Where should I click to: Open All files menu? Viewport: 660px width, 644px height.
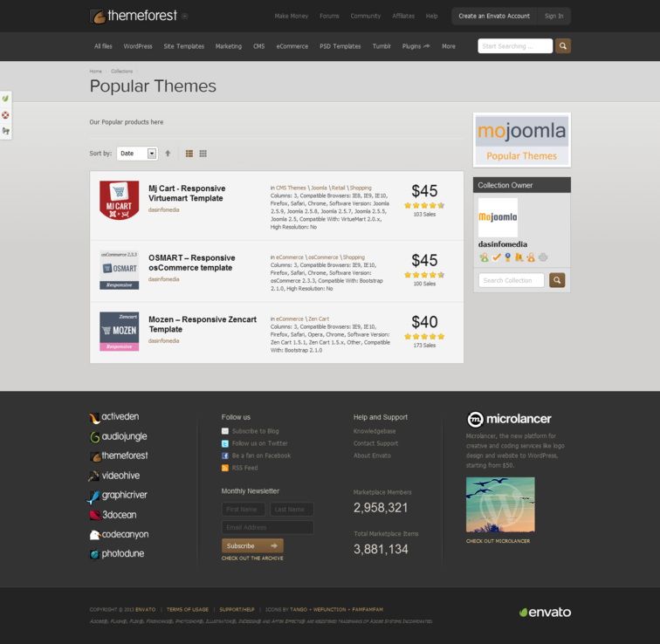coord(103,46)
